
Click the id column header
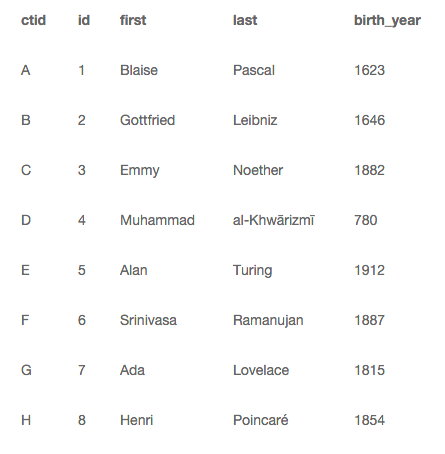[84, 20]
